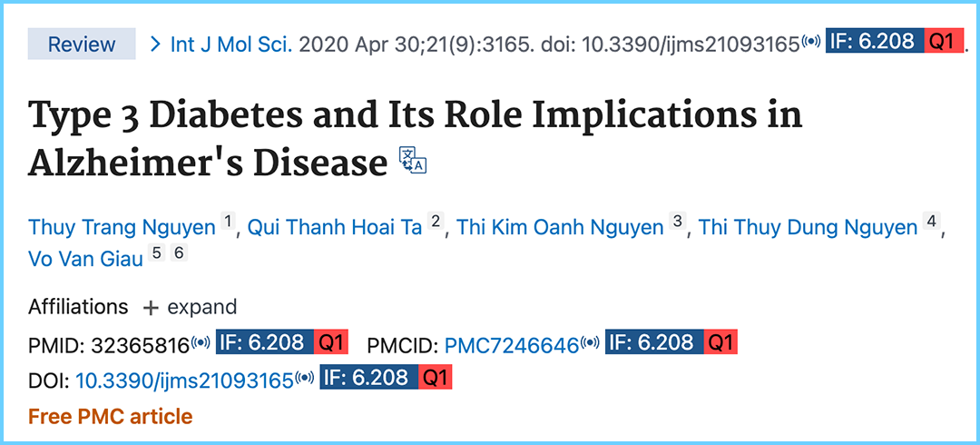This screenshot has width=980, height=445.
Task: Click IF 6.208 badge in citation line
Action: (x=874, y=43)
